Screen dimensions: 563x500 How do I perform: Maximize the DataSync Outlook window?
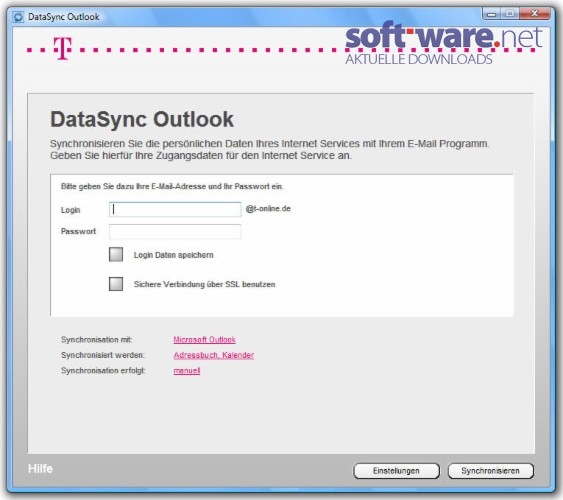[x=509, y=14]
